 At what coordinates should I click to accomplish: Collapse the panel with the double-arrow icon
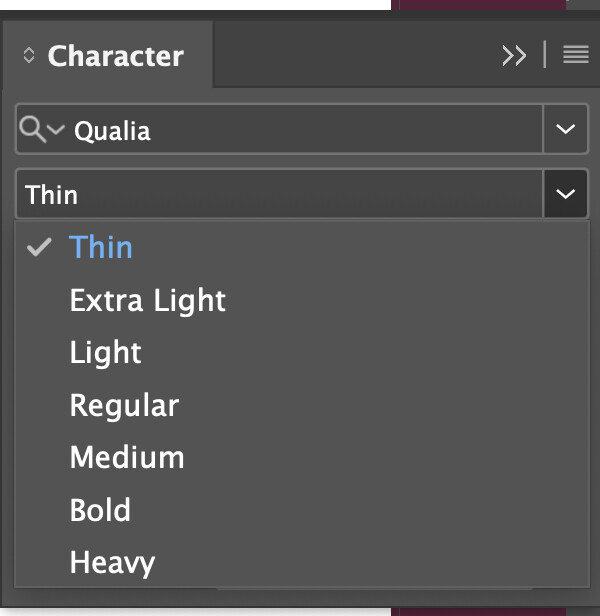point(514,56)
